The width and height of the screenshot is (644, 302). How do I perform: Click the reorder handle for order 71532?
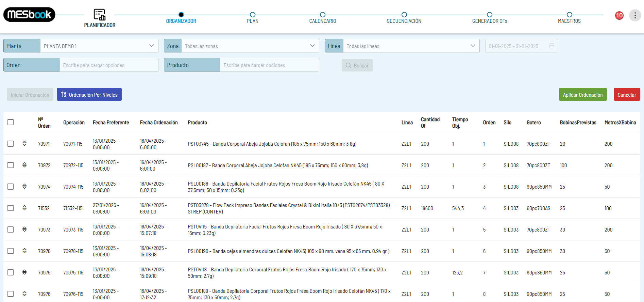coord(24,208)
